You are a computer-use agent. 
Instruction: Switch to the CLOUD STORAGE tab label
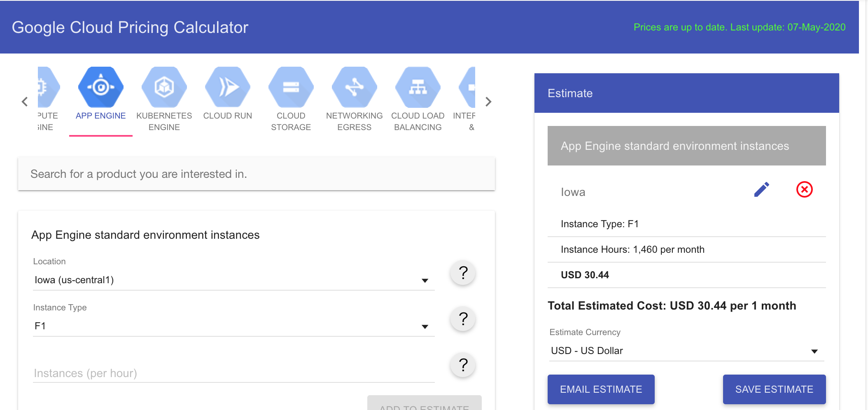[x=291, y=121]
